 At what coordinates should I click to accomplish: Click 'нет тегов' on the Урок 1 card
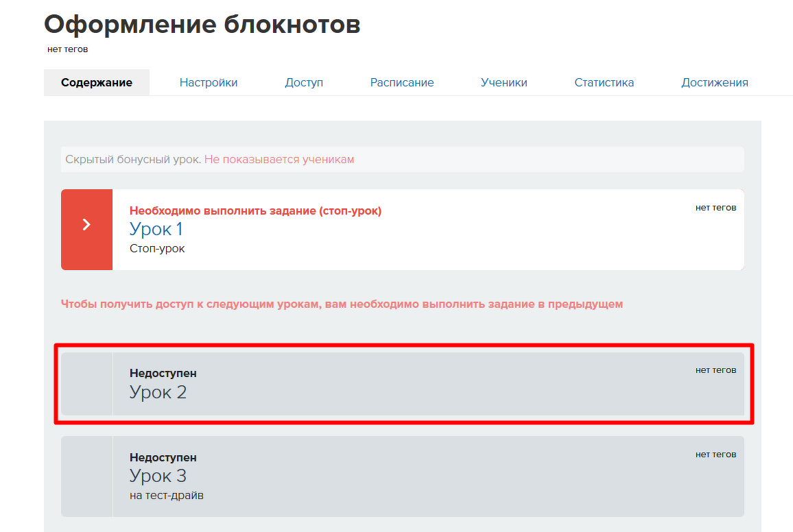(x=715, y=208)
